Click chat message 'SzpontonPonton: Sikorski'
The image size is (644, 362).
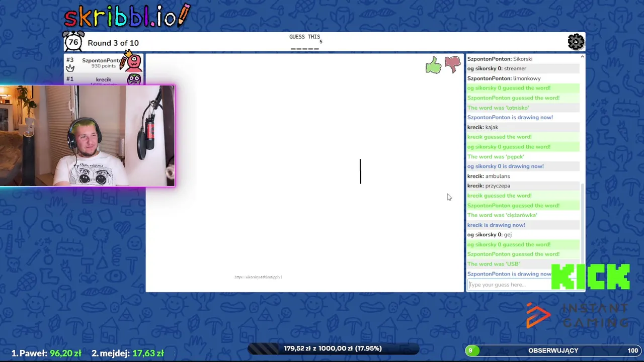(x=500, y=59)
